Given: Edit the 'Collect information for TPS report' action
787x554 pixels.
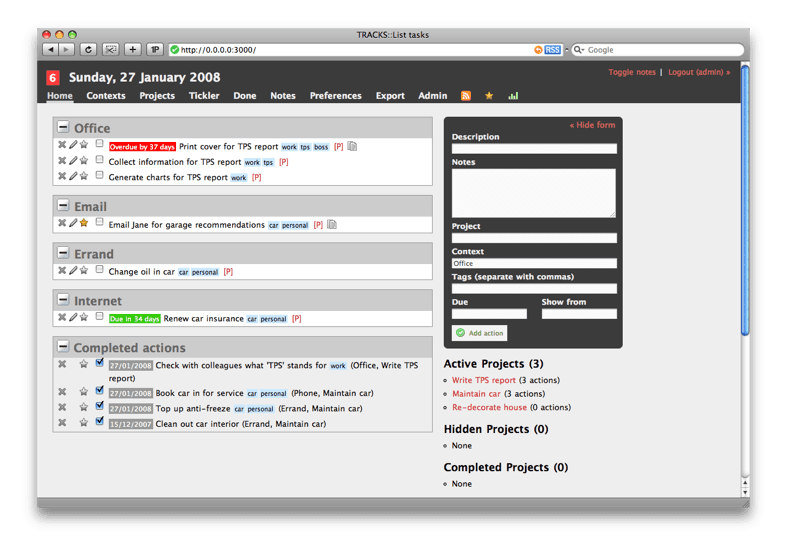Looking at the screenshot, I should click(73, 161).
